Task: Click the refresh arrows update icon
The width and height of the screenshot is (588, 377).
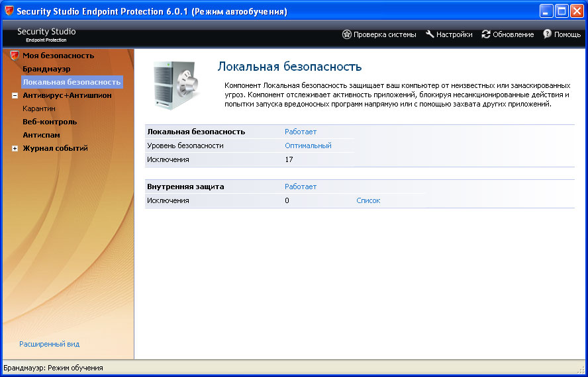Action: [486, 34]
